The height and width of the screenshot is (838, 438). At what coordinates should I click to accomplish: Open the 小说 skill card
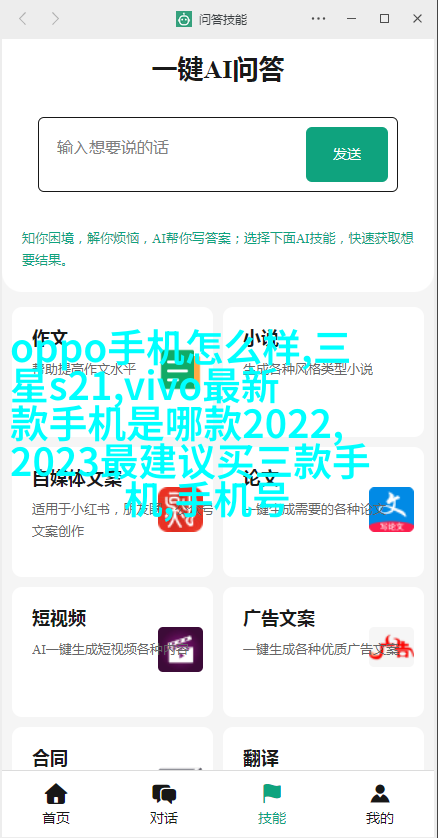click(x=324, y=372)
